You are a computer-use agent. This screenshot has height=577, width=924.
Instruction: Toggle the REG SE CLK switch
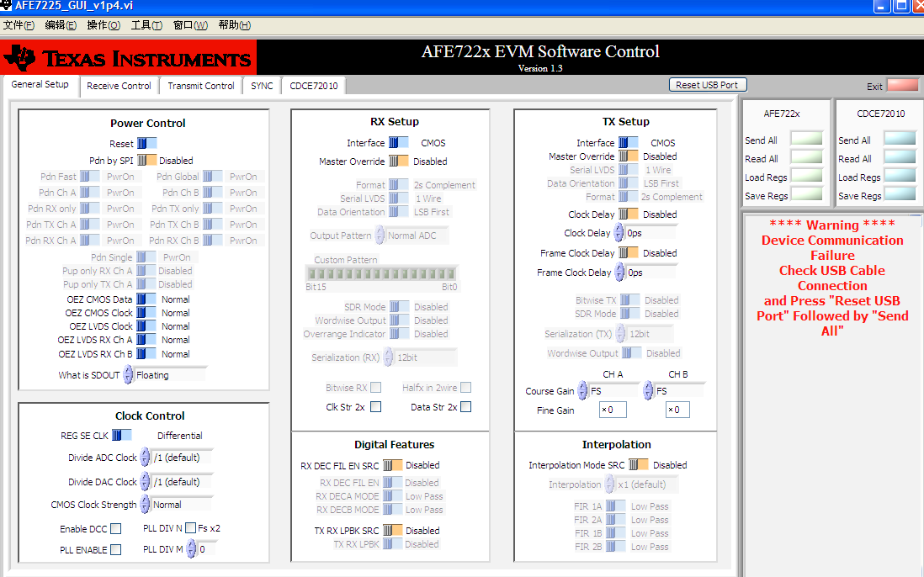pyautogui.click(x=122, y=435)
